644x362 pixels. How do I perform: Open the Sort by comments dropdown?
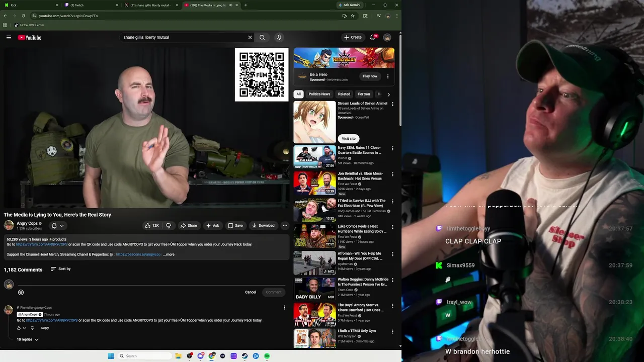[61, 269]
